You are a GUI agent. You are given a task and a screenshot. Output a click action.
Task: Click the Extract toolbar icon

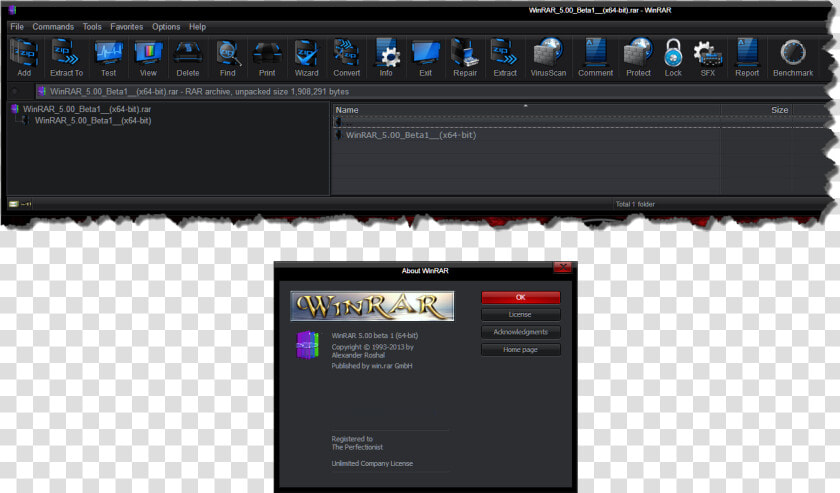(x=505, y=58)
